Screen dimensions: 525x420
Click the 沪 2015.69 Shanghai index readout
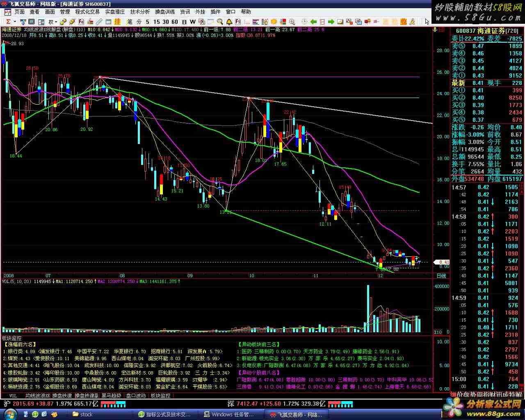pyautogui.click(x=50, y=404)
